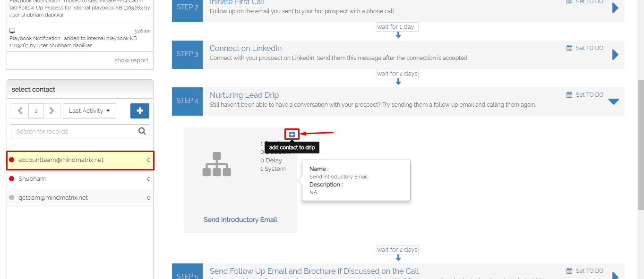The height and width of the screenshot is (279, 644).
Task: Click the calendar icon on Step 4
Action: [569, 95]
